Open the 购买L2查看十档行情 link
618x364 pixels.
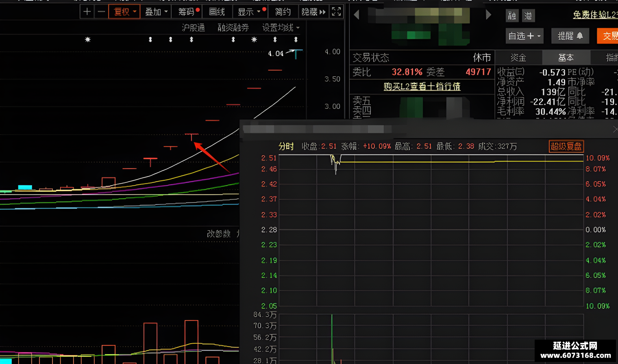[422, 87]
